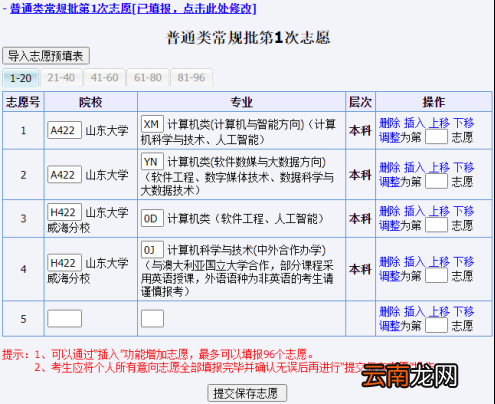Click the 0J major code field in row 4
The image size is (495, 404).
(x=152, y=249)
